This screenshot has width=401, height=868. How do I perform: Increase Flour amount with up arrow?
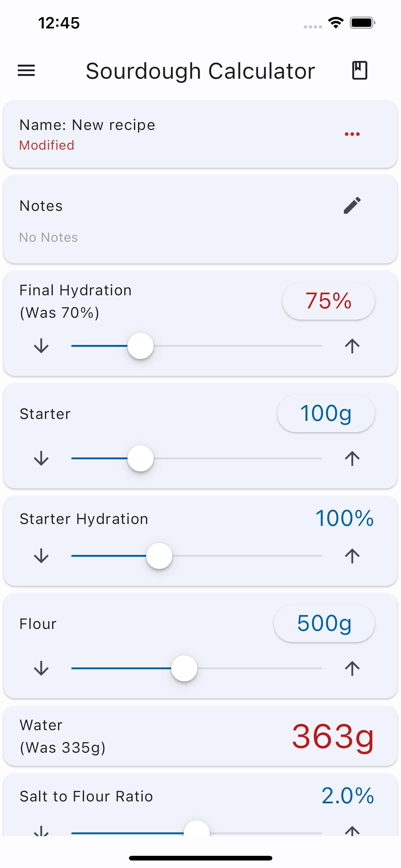(352, 669)
